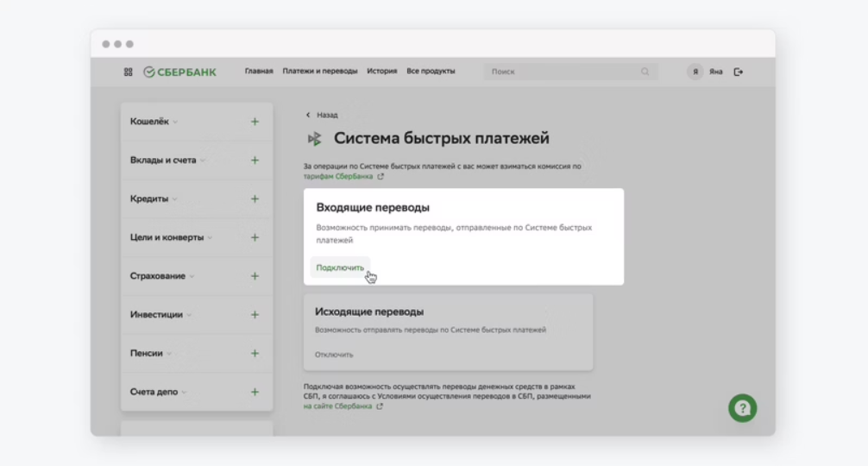Viewport: 868px width, 466px height.
Task: Click the search magnifier icon
Action: [x=645, y=72]
